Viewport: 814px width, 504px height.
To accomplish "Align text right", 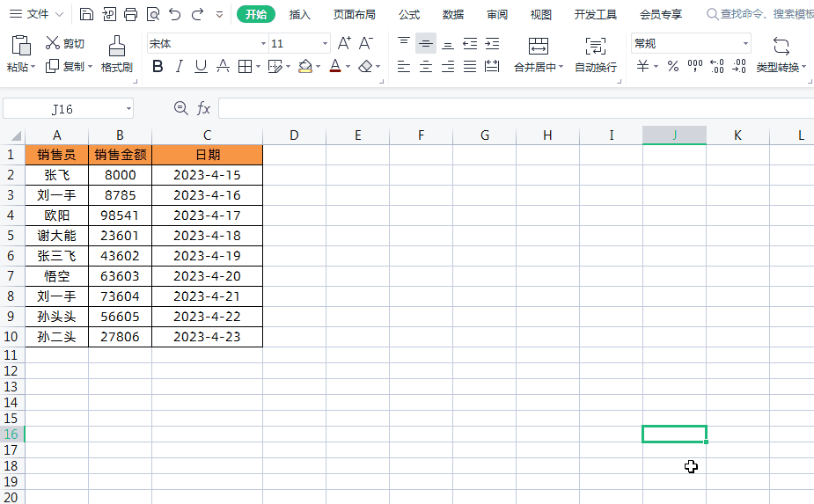I will 448,67.
